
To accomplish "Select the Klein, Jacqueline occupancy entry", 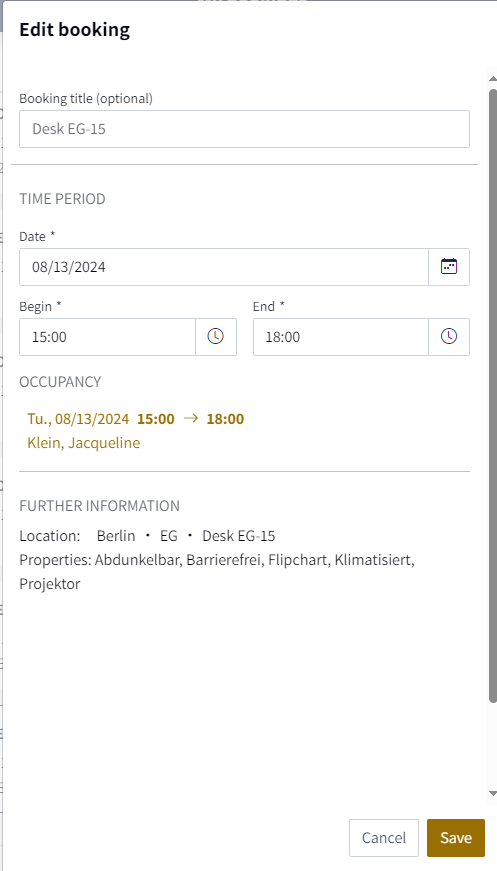I will (84, 443).
